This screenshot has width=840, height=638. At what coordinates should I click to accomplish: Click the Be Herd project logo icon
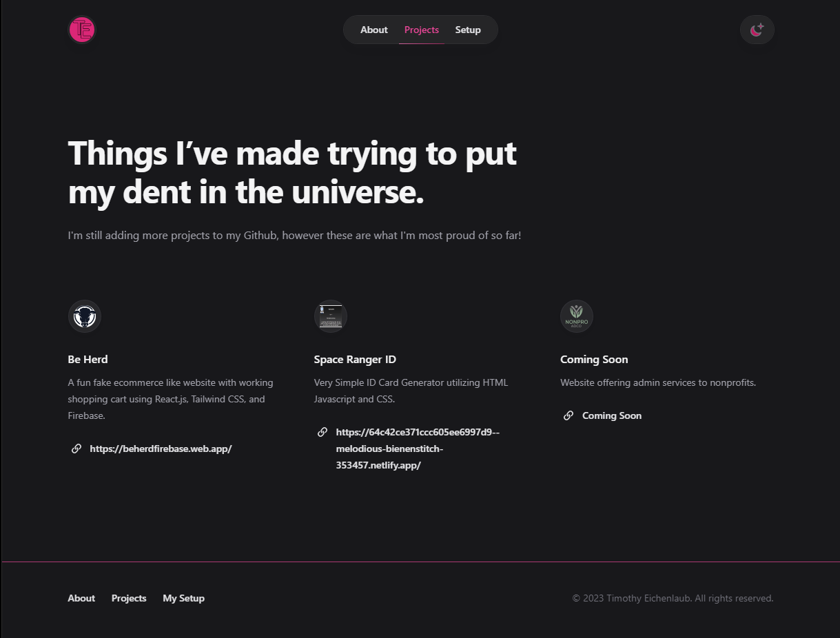point(84,316)
